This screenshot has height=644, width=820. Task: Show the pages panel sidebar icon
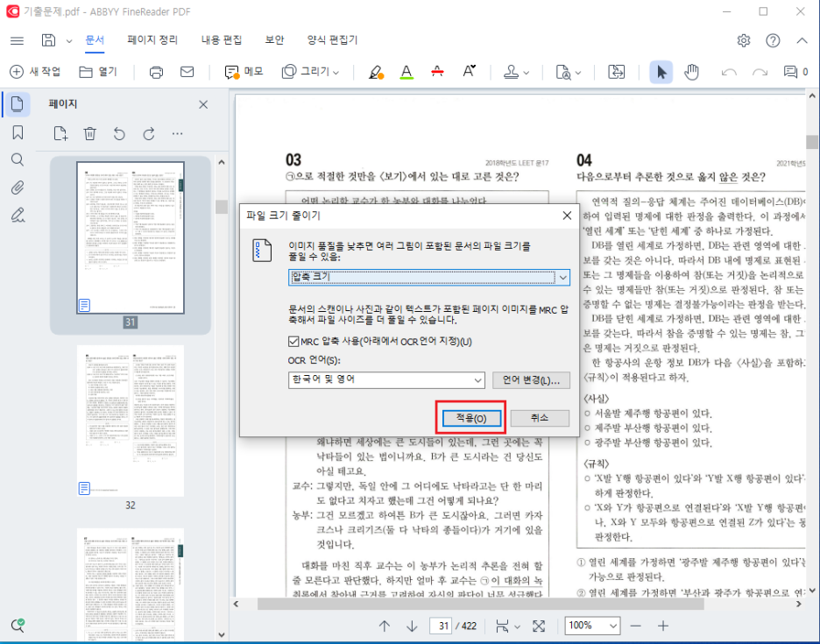[x=18, y=104]
